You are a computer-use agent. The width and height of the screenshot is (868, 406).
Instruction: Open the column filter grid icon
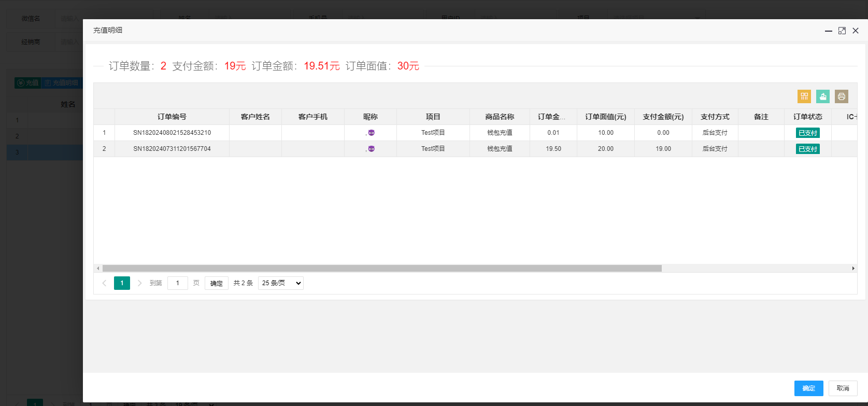804,96
